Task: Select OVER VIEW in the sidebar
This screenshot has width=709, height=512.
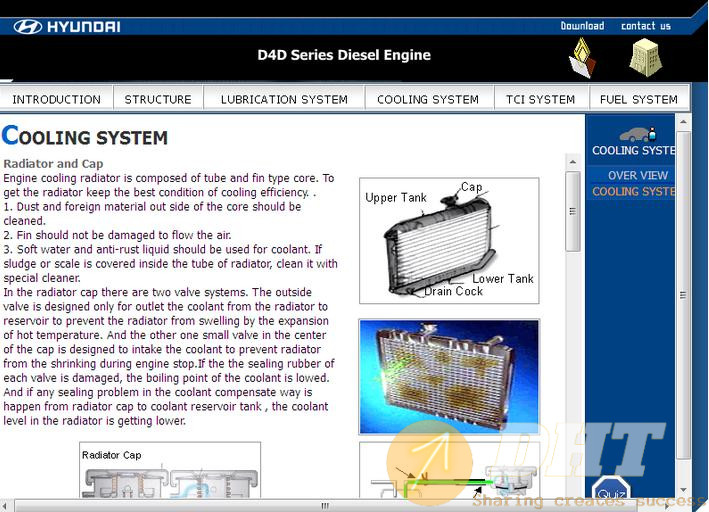Action: tap(638, 175)
